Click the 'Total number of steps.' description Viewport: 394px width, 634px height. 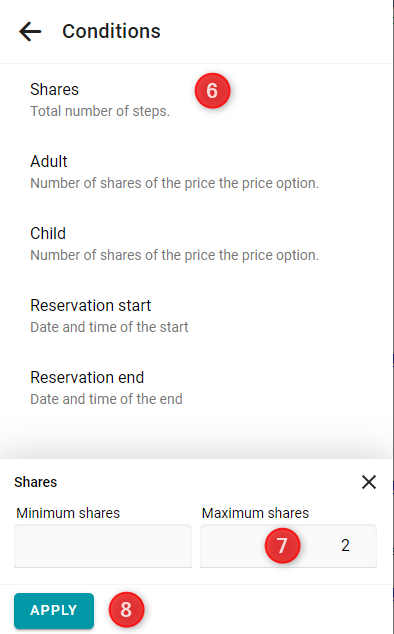pos(100,111)
